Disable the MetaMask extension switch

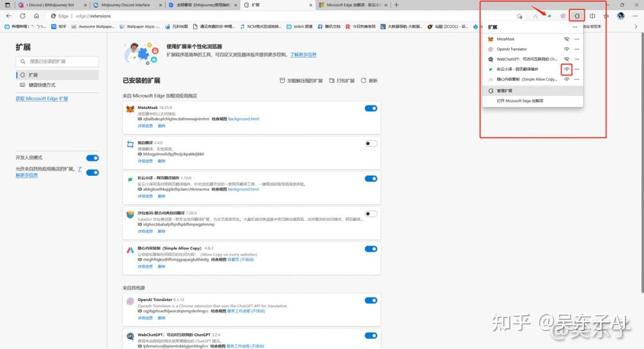point(371,108)
